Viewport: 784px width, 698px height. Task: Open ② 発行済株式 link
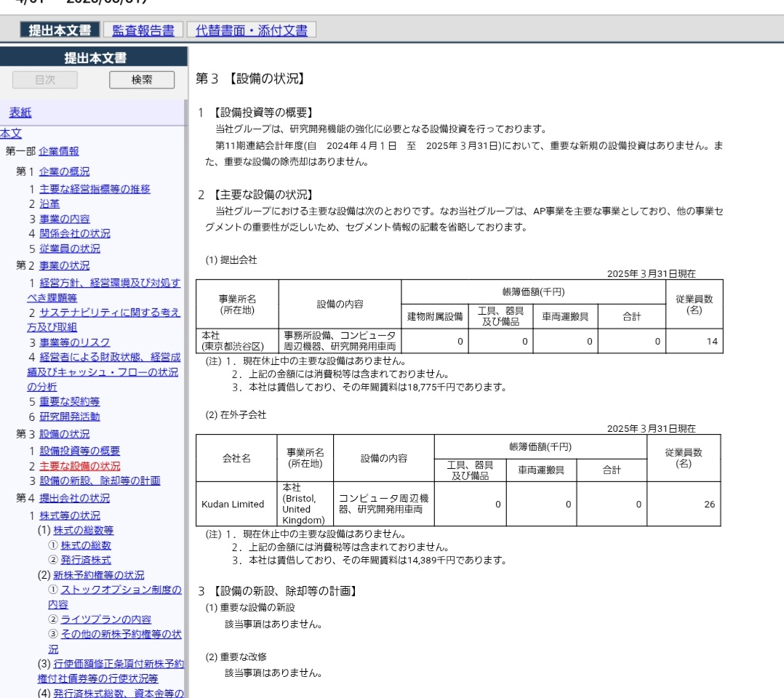[x=86, y=560]
